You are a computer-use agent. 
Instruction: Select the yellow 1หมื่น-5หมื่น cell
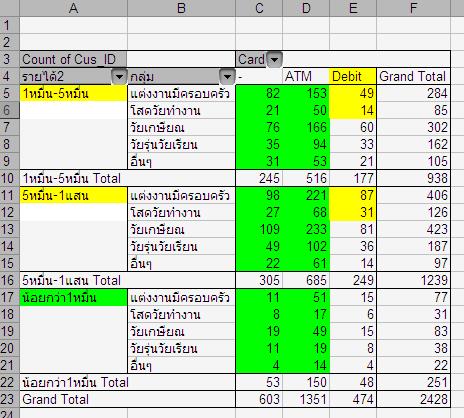(74, 94)
